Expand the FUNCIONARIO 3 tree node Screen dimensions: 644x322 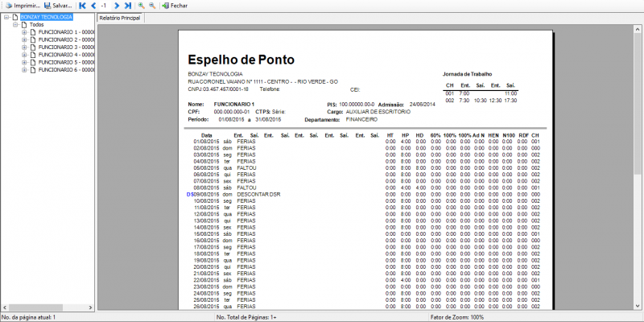24,47
